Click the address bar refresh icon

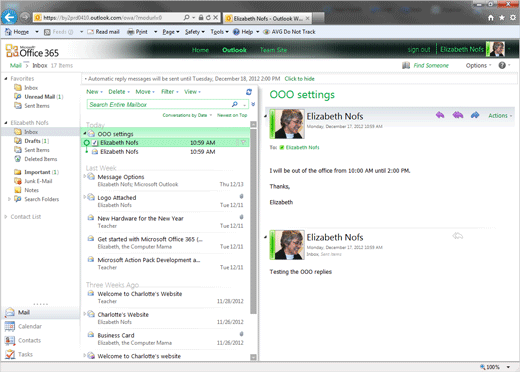(208, 17)
